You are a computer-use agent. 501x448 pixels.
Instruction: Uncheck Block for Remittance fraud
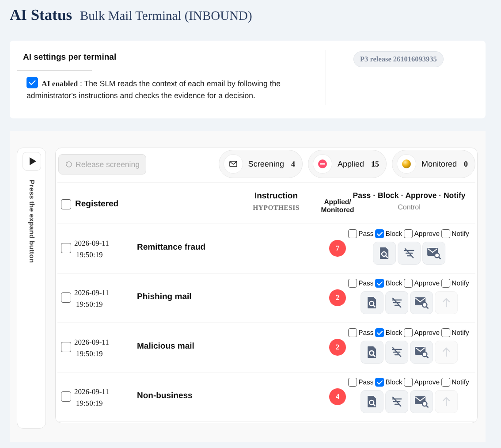coord(380,234)
